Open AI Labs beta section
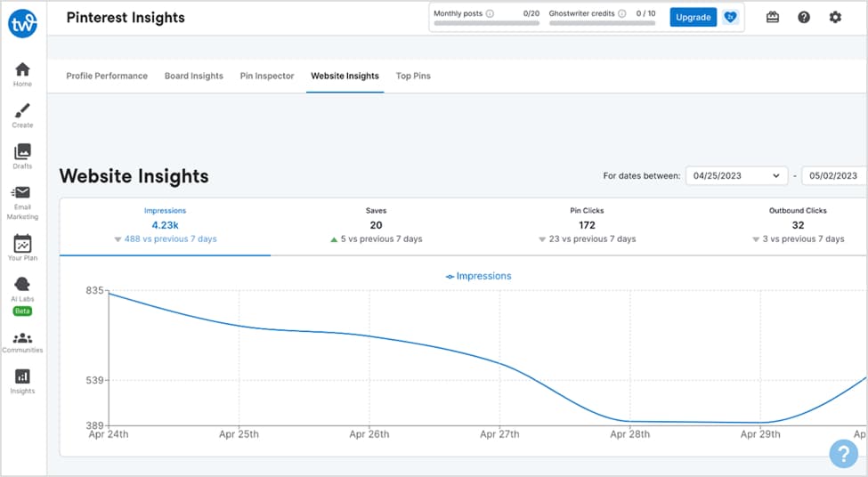The image size is (868, 477). [x=22, y=295]
